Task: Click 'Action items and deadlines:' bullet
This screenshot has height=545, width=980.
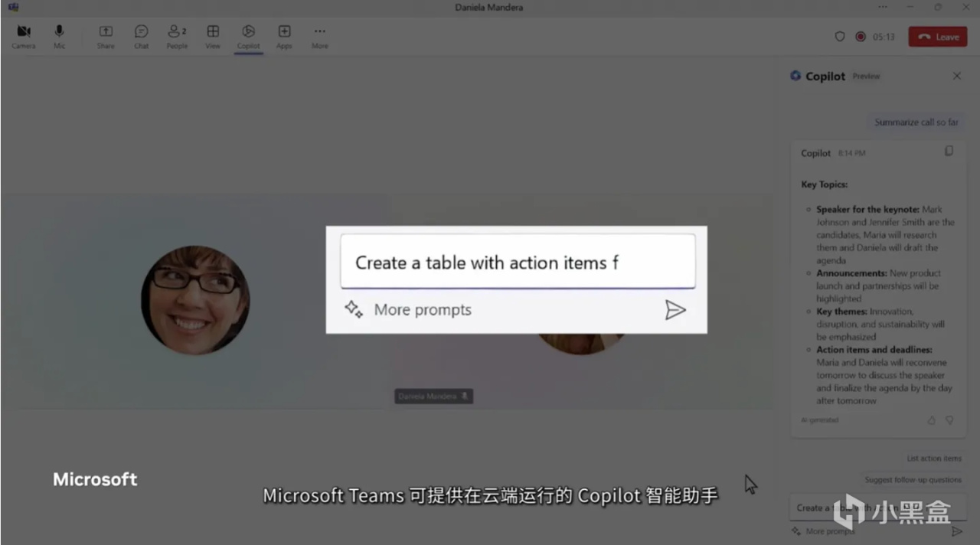Action: pyautogui.click(x=874, y=350)
